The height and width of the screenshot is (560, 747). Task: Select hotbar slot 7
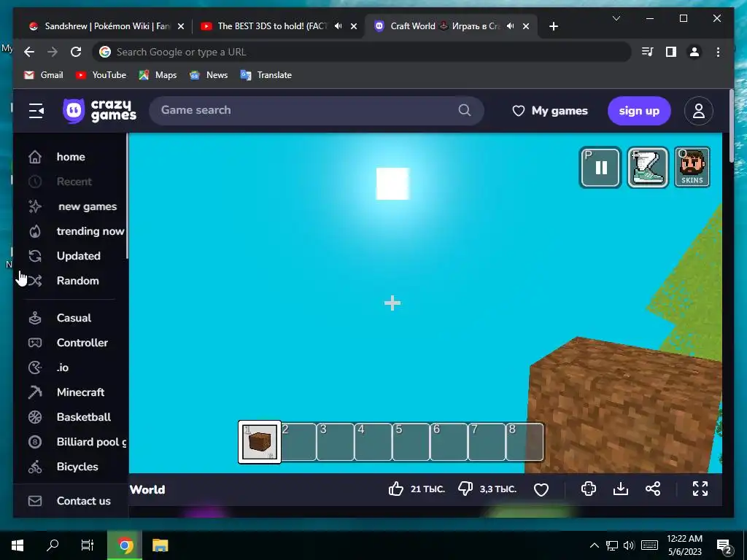[x=487, y=442]
